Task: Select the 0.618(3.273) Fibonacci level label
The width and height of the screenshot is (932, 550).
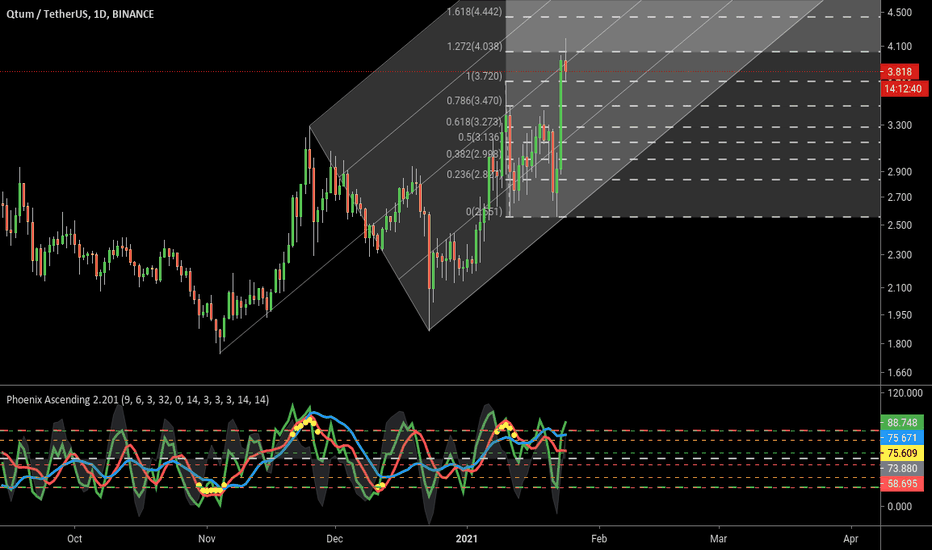Action: pos(474,122)
